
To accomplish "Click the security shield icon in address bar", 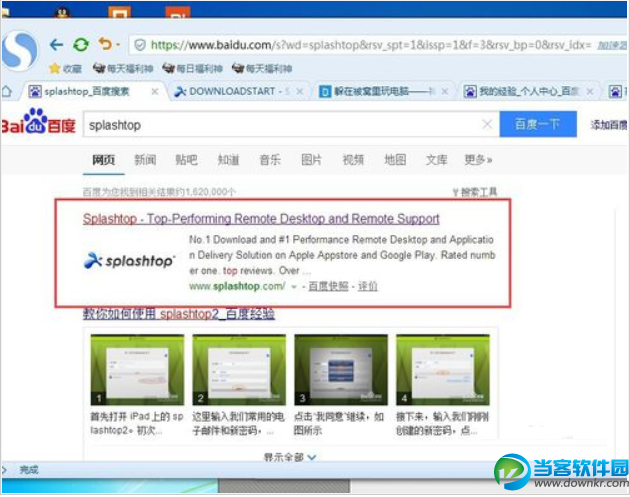I will [x=140, y=45].
